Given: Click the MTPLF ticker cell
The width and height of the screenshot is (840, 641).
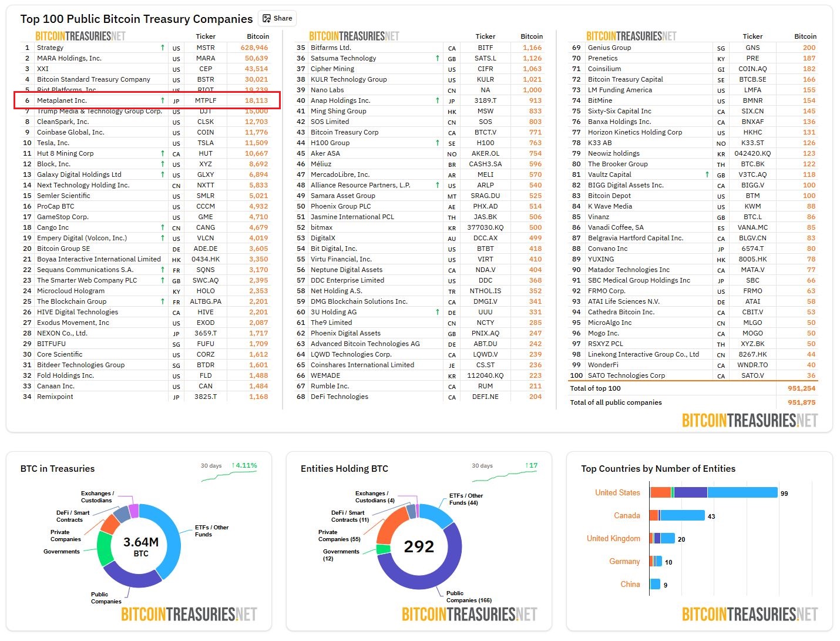Looking at the screenshot, I should click(x=206, y=100).
